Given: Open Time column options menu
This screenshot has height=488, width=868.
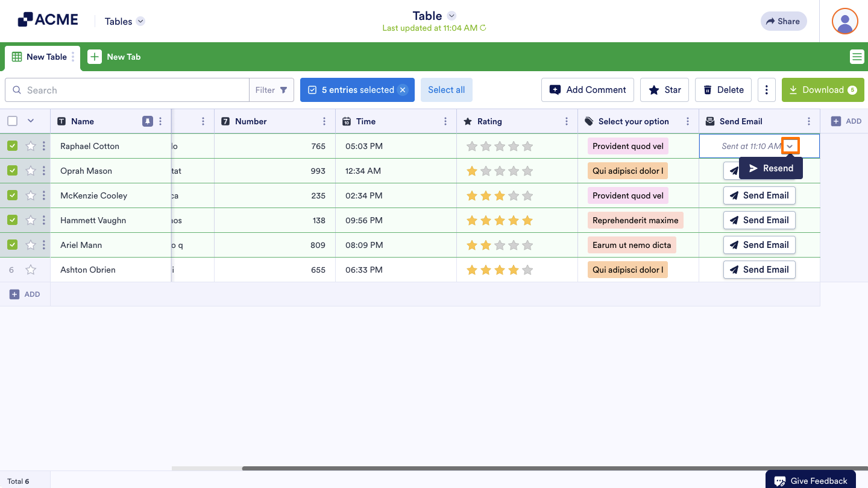Looking at the screenshot, I should 445,121.
